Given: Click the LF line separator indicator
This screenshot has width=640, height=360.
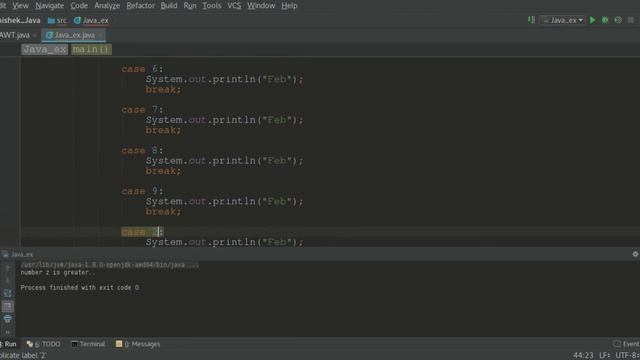Looking at the screenshot, I should click(x=604, y=356).
